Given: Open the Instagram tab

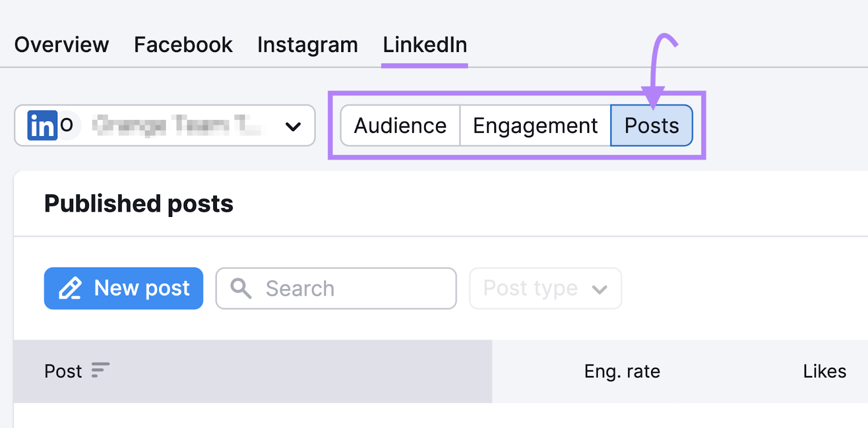Looking at the screenshot, I should click(x=307, y=45).
